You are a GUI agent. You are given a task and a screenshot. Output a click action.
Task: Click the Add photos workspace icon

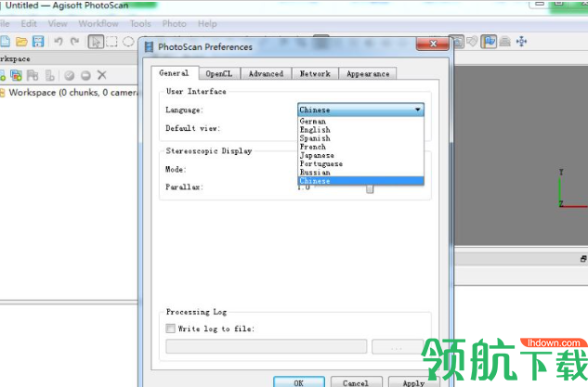16,75
